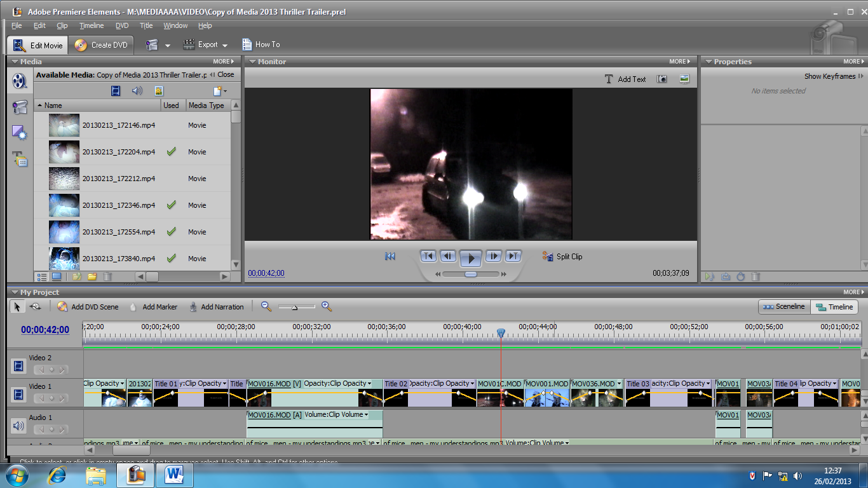Toggle the show audio filter in Media
868x488 pixels.
[x=137, y=91]
